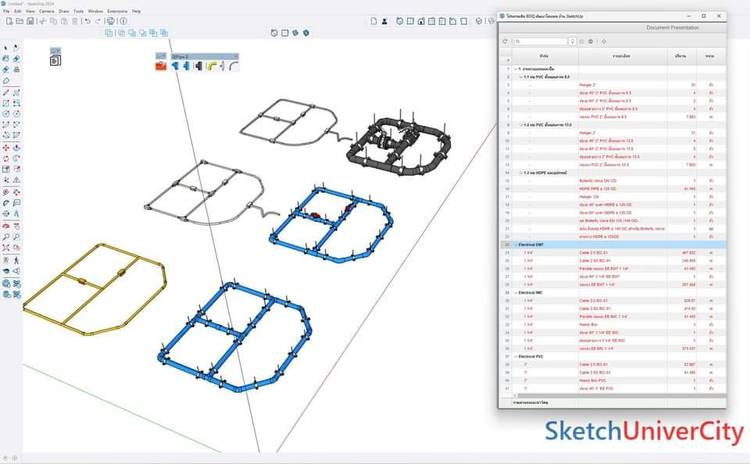Select the 'HDPE PIPE ø 125 OD' row
Viewport: 750px width, 464px height.
(613, 188)
